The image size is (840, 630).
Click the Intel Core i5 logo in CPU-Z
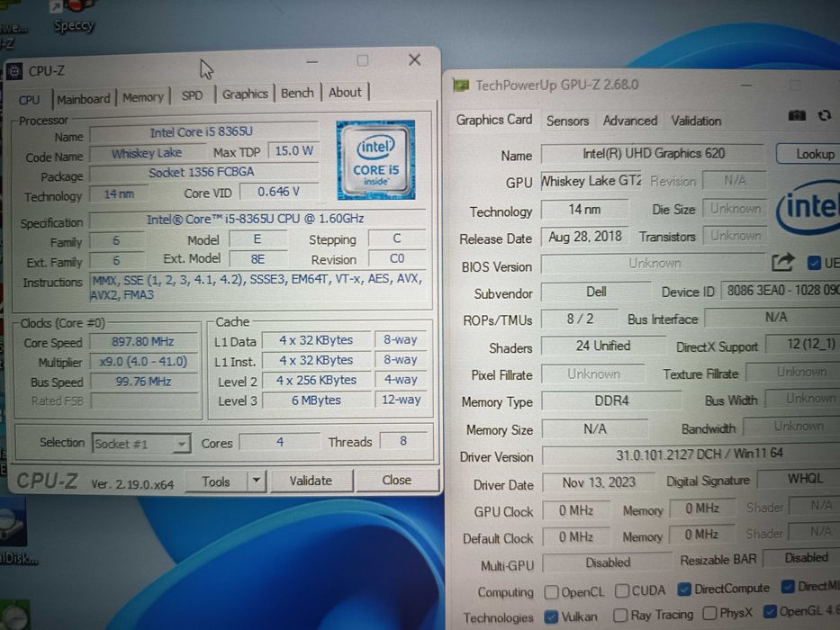375,159
